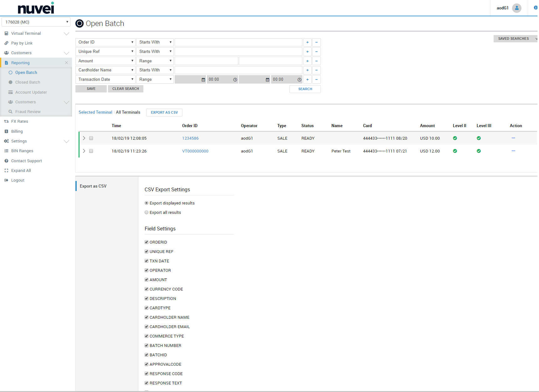Click the end time clock icon
The height and width of the screenshot is (392, 539).
coord(299,80)
